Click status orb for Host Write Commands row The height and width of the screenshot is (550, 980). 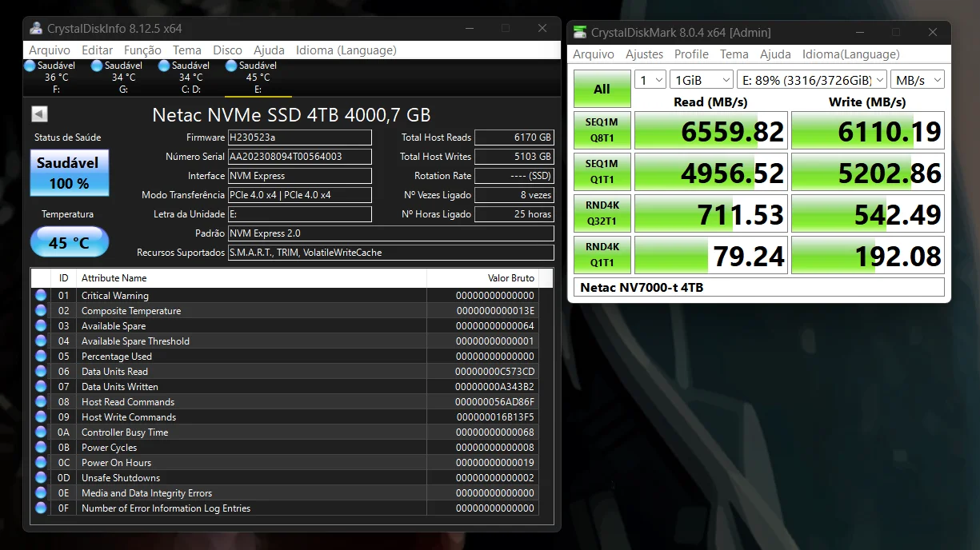tap(41, 416)
